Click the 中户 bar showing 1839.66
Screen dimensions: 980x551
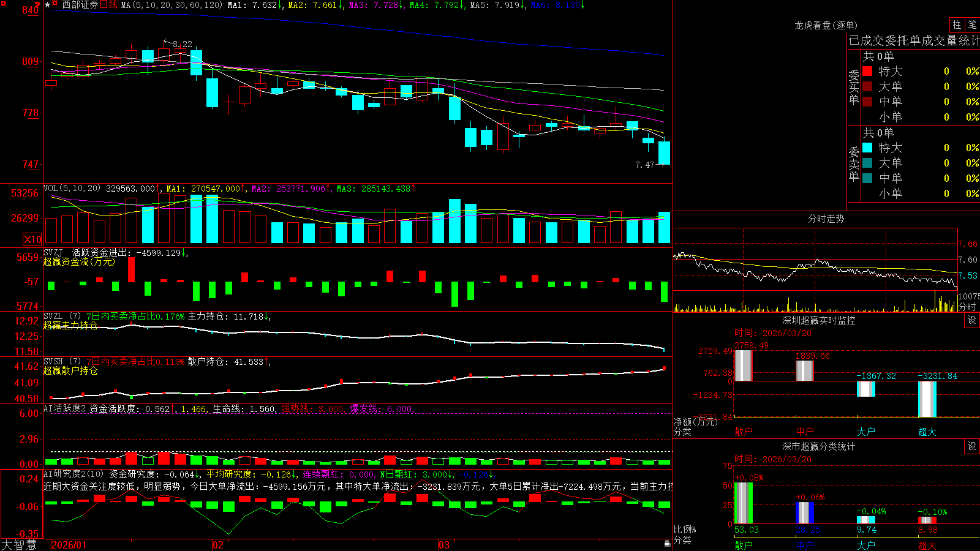point(804,371)
